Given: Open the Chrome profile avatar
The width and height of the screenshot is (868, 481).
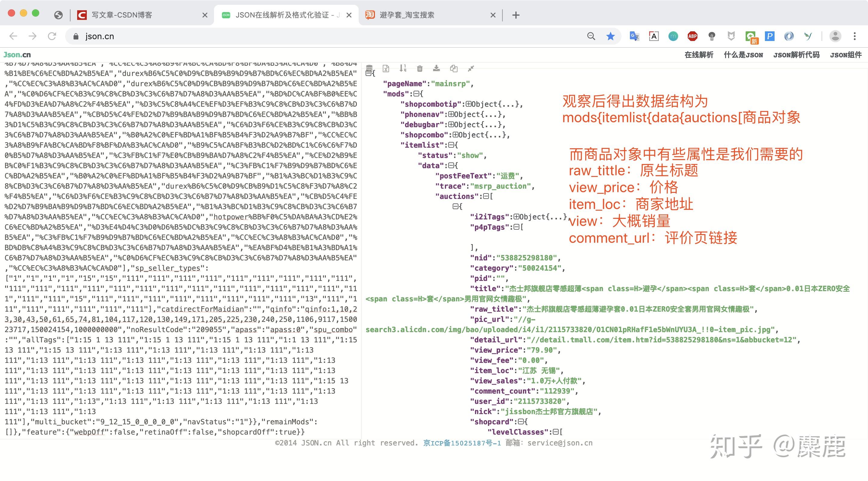Looking at the screenshot, I should [x=835, y=36].
